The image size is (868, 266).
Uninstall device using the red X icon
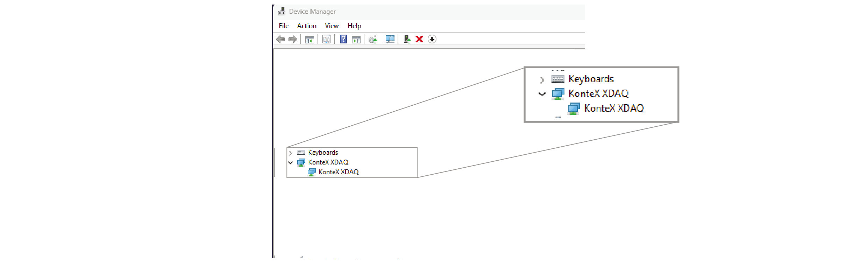419,39
